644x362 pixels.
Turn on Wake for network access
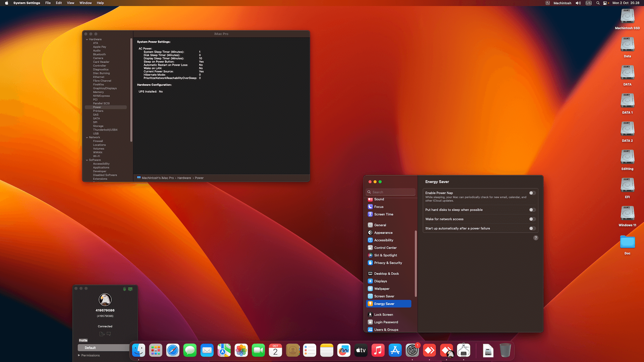532,219
